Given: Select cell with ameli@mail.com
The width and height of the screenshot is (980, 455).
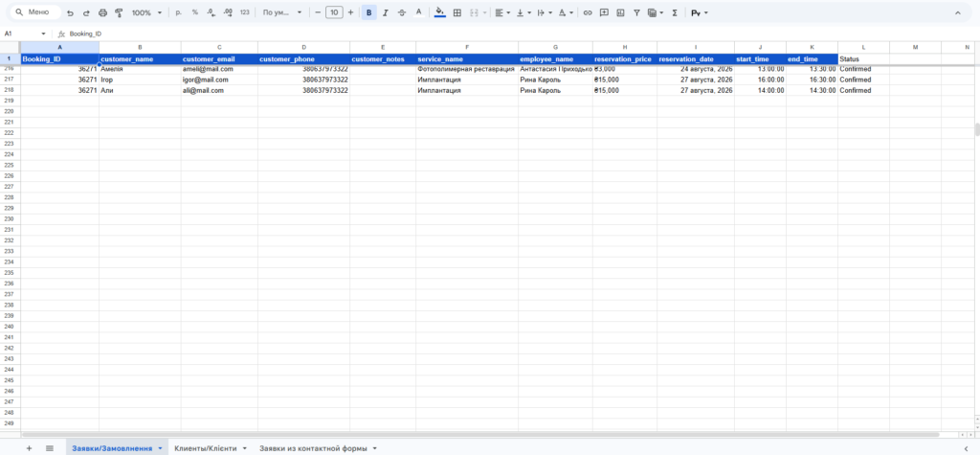Looking at the screenshot, I should click(219, 69).
